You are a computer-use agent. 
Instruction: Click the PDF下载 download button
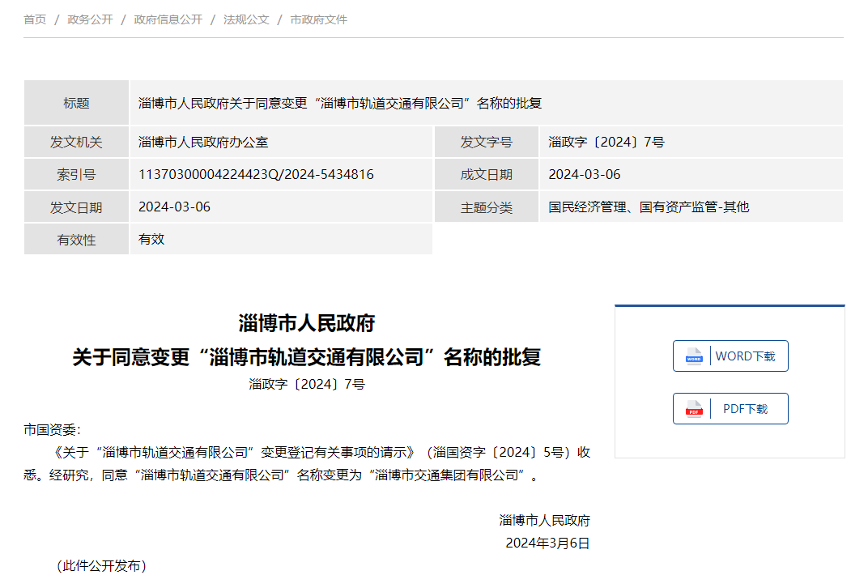(730, 408)
